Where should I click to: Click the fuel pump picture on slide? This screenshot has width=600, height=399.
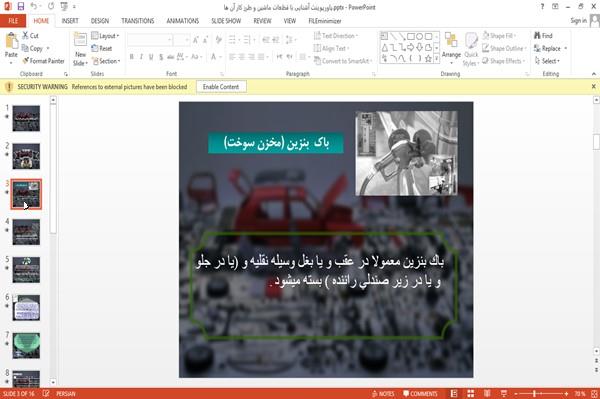click(406, 153)
